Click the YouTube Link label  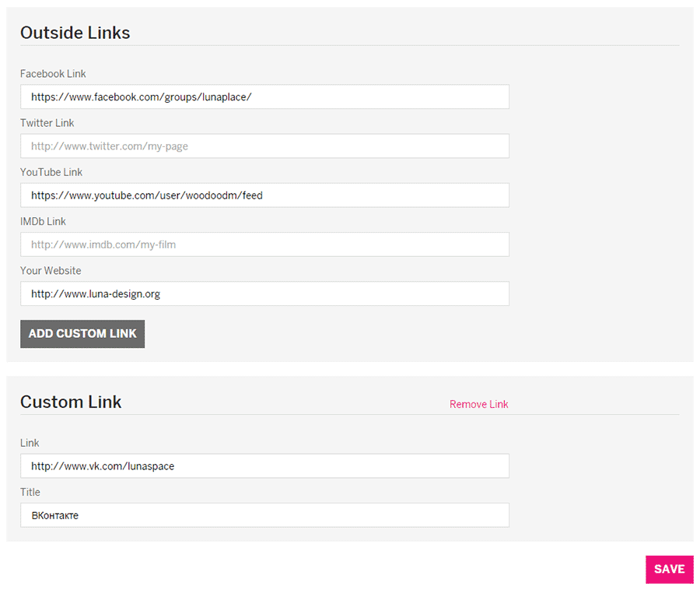click(x=51, y=172)
